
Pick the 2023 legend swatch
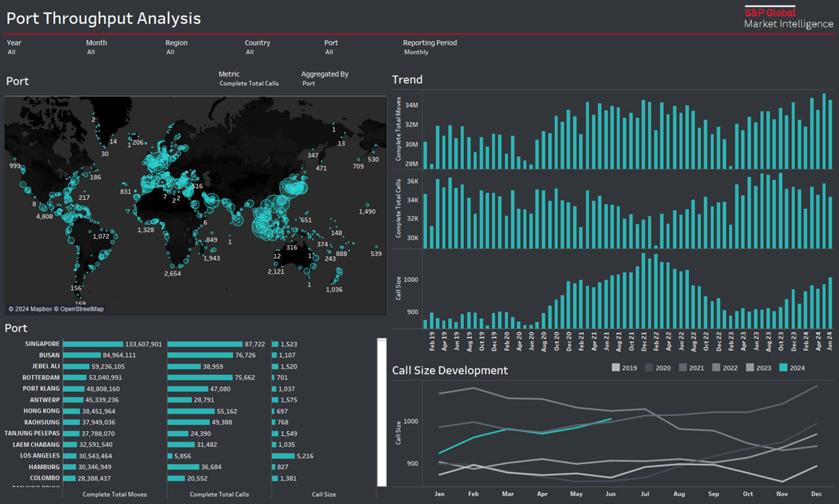tap(750, 368)
